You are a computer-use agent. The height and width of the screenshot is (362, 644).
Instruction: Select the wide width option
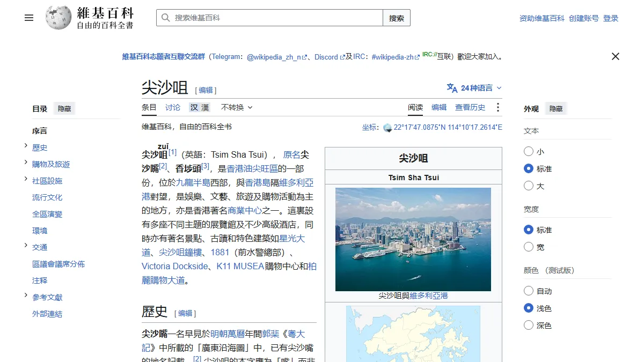pyautogui.click(x=529, y=247)
